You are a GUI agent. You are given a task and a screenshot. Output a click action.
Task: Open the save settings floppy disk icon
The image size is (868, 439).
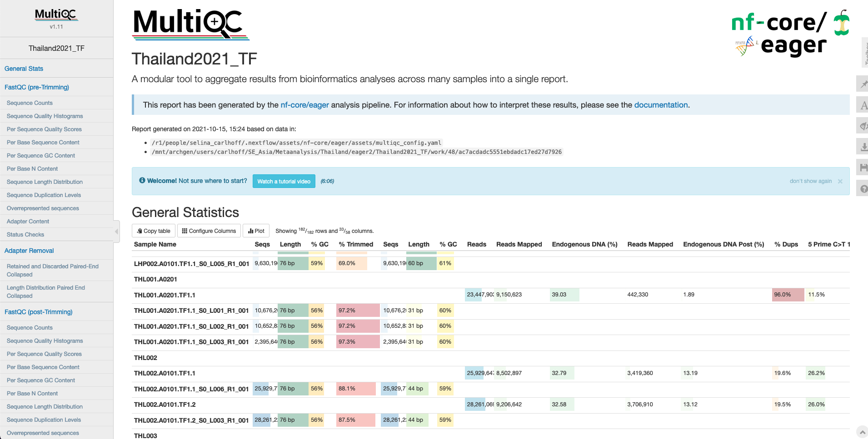pyautogui.click(x=863, y=168)
